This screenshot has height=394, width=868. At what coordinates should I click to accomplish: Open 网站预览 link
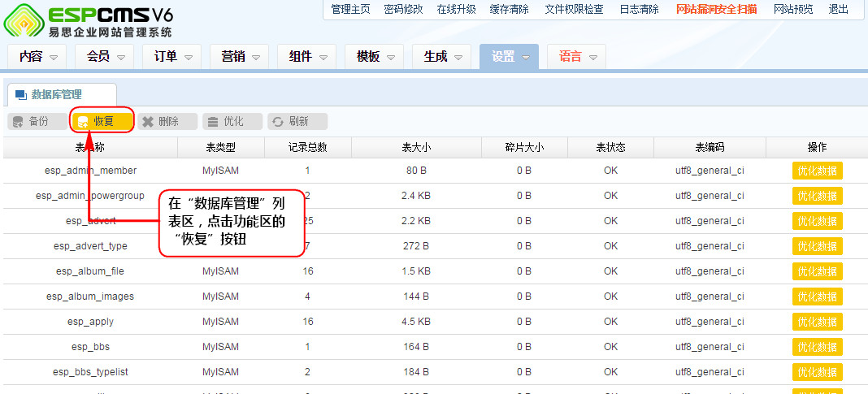[x=793, y=10]
